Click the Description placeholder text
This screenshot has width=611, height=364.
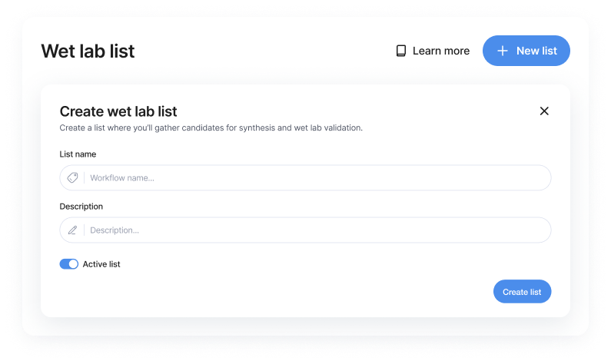point(116,230)
